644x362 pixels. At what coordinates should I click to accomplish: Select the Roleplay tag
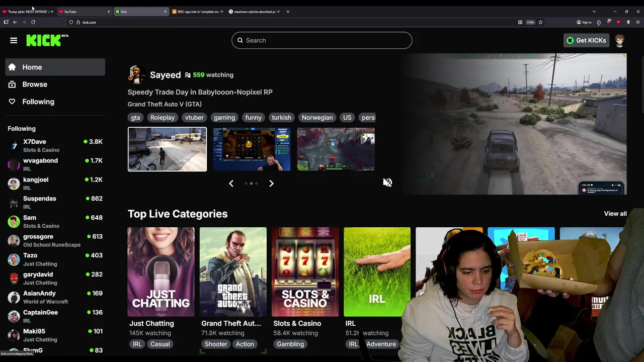pos(163,118)
